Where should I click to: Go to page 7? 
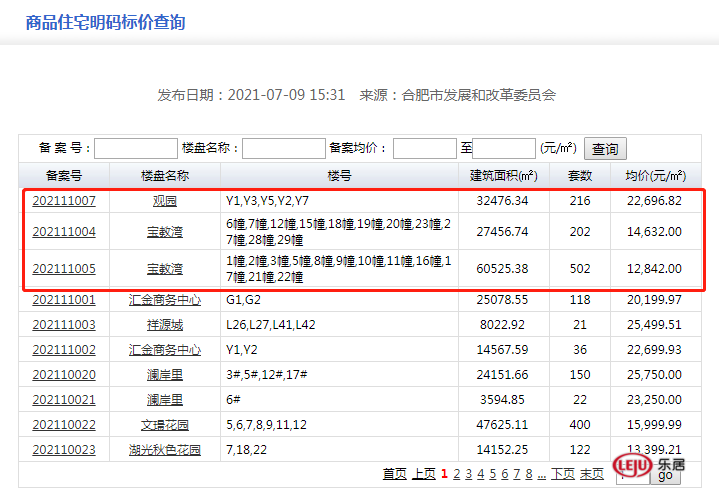[517, 474]
